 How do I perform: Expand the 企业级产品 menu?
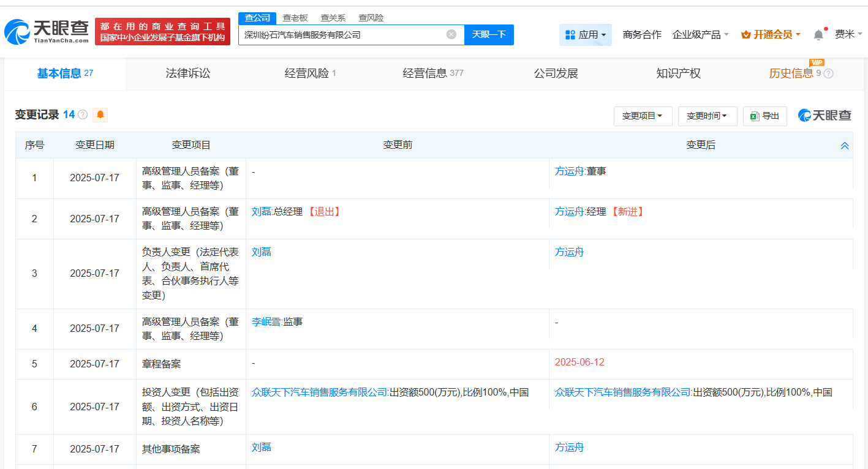[700, 35]
